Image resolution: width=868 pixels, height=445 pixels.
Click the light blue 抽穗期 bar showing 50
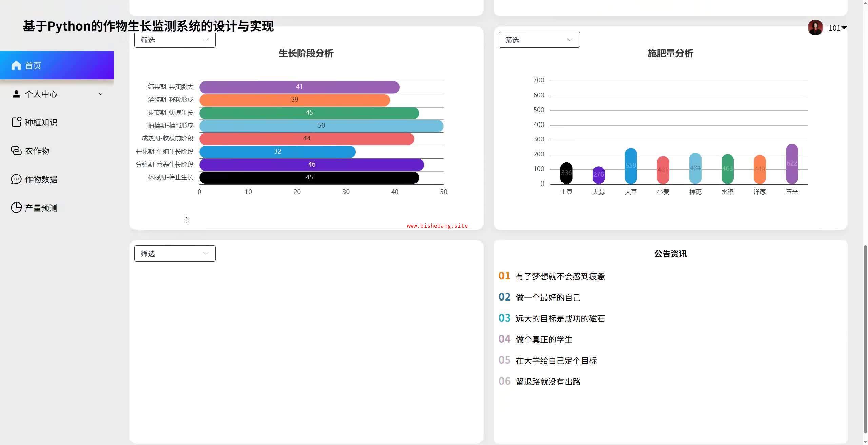pos(321,125)
